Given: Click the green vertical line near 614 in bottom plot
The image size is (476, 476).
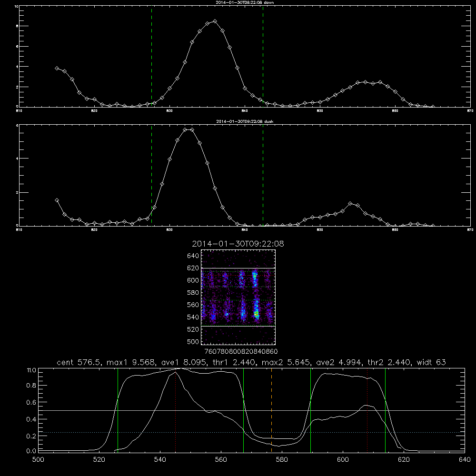Looking at the screenshot, I should (385, 410).
